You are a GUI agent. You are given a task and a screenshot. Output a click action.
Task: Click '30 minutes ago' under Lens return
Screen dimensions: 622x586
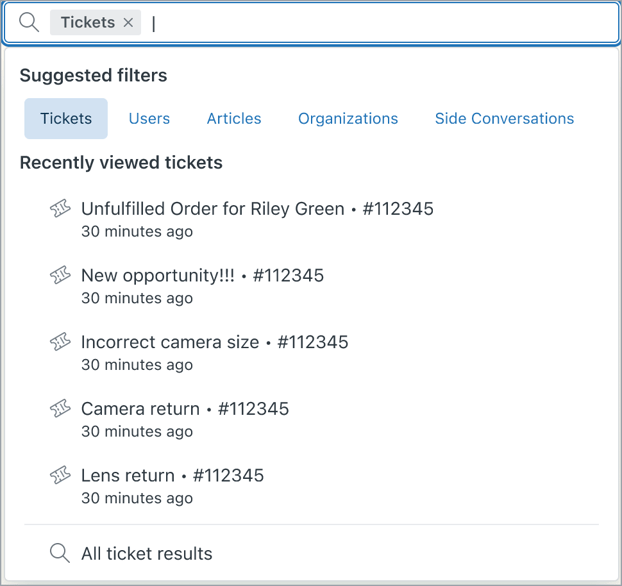pos(137,498)
